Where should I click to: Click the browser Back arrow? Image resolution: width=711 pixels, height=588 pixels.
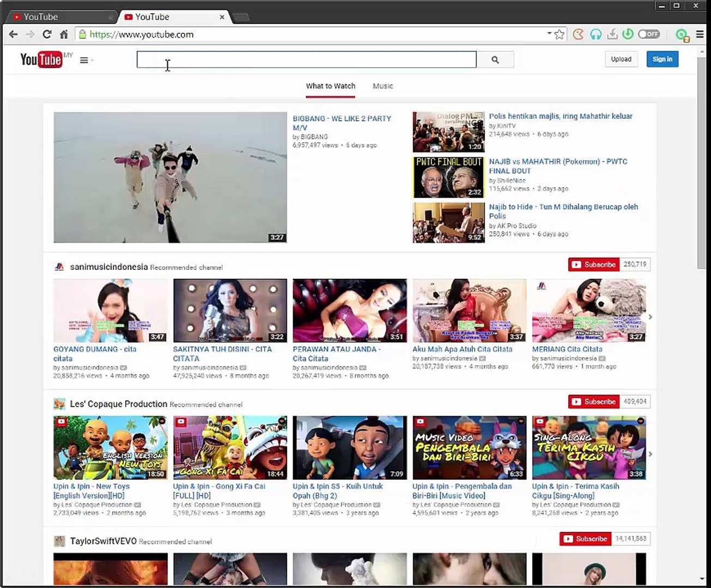pos(14,34)
